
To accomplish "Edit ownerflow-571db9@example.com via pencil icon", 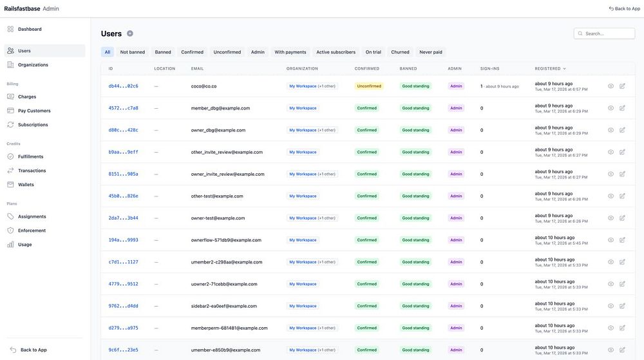I will point(622,240).
